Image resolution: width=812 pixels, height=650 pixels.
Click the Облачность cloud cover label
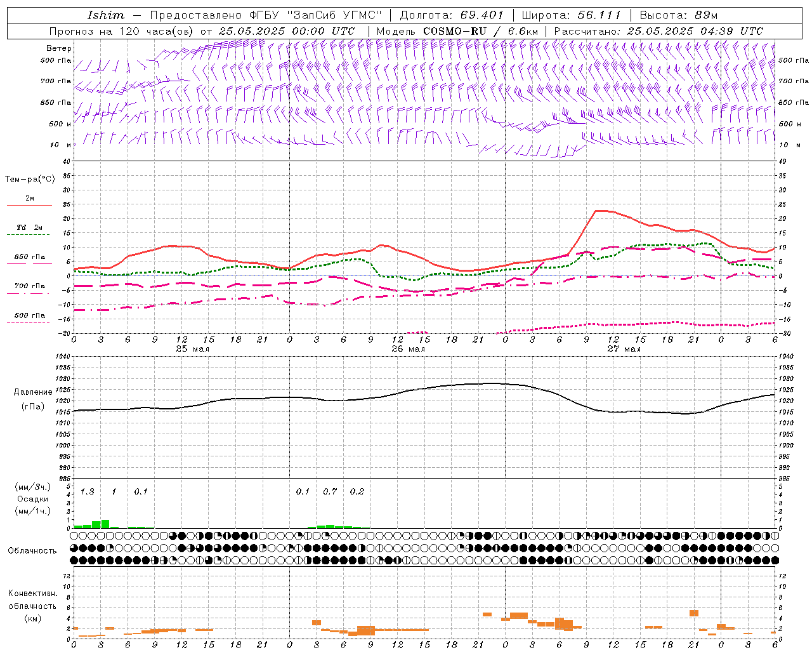pos(32,551)
